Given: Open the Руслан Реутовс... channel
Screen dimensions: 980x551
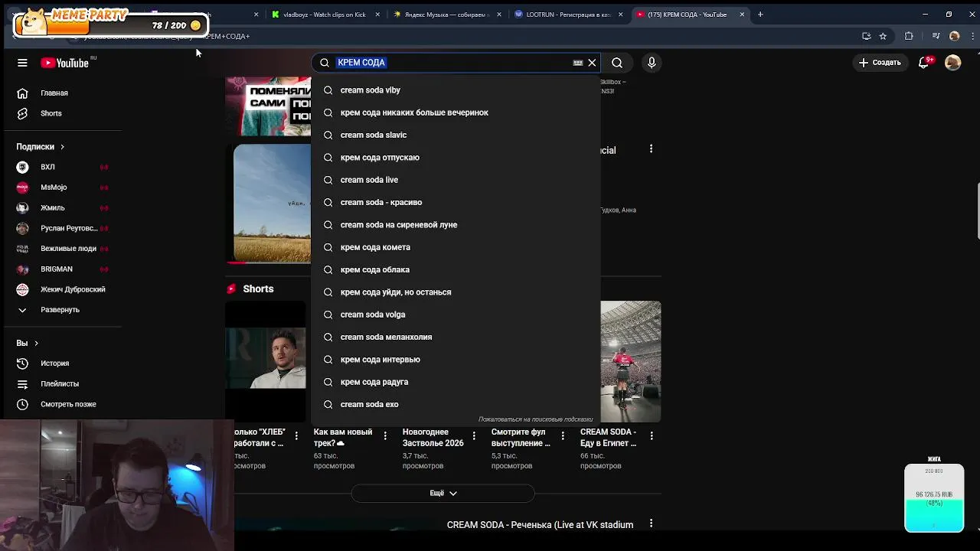Looking at the screenshot, I should coord(61,228).
